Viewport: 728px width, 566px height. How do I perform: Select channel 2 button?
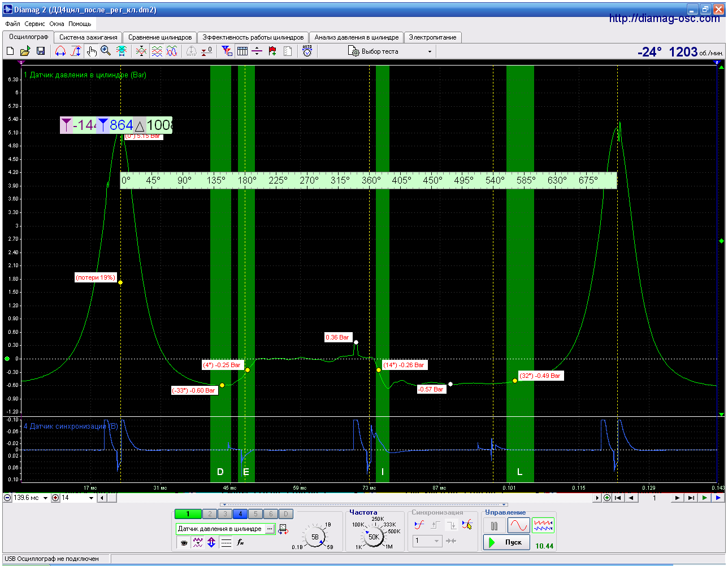coord(210,514)
